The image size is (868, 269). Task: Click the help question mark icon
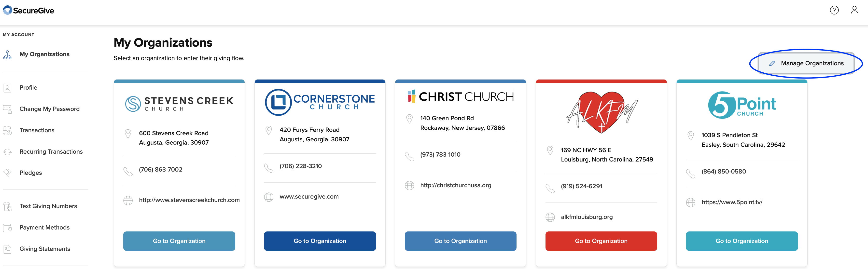(834, 11)
